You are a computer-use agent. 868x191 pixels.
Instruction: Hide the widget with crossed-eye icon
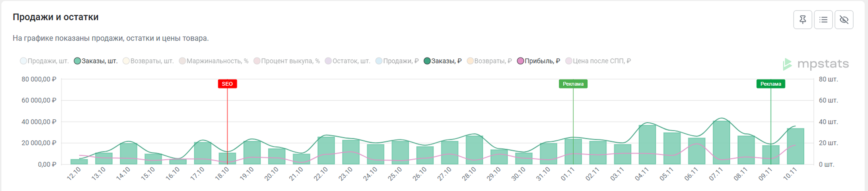pyautogui.click(x=844, y=20)
